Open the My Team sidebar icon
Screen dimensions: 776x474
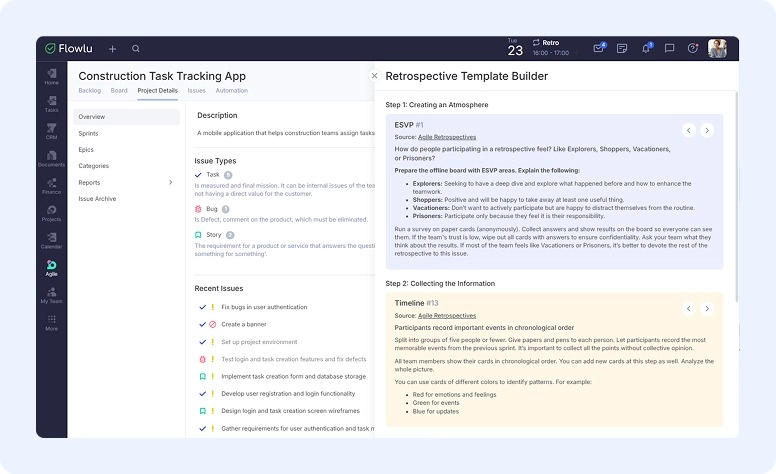click(x=51, y=295)
